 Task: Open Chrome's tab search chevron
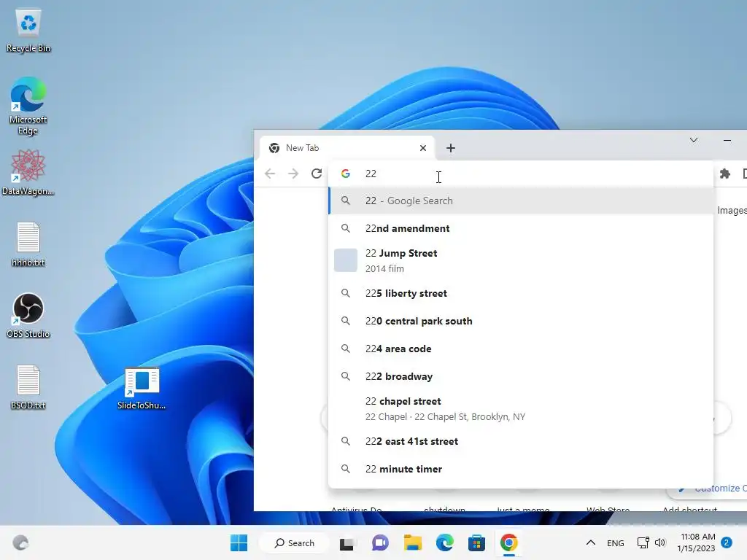point(694,140)
